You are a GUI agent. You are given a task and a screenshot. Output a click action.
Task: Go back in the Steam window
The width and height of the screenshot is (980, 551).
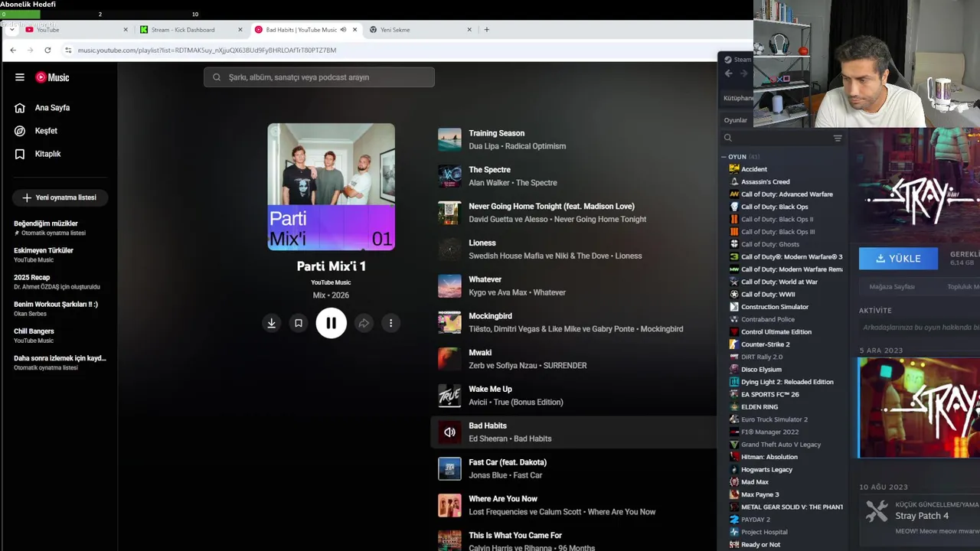[x=728, y=74]
